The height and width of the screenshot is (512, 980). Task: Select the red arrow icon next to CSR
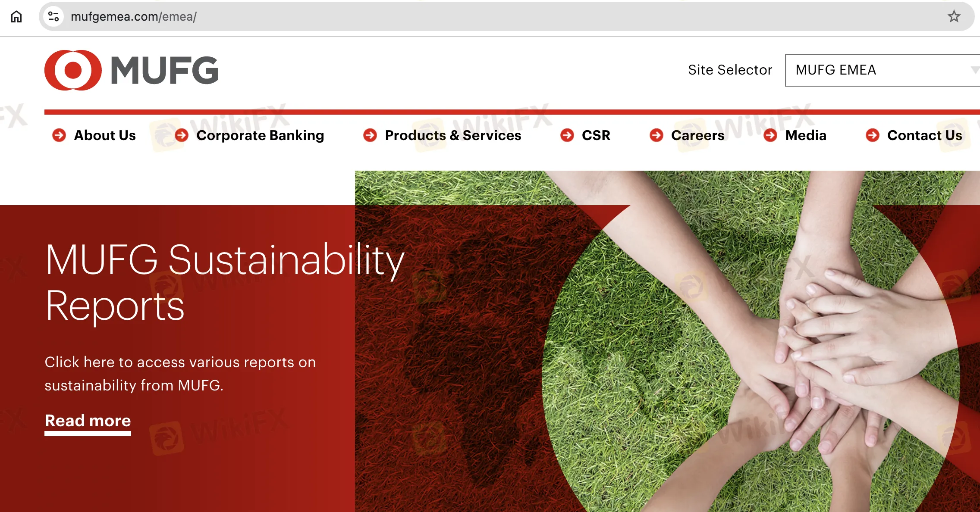pos(567,135)
